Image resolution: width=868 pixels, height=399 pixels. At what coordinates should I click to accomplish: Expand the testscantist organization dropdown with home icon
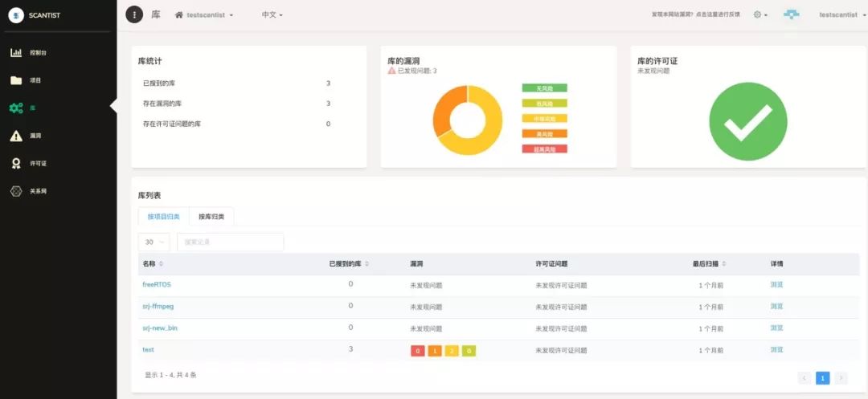204,15
